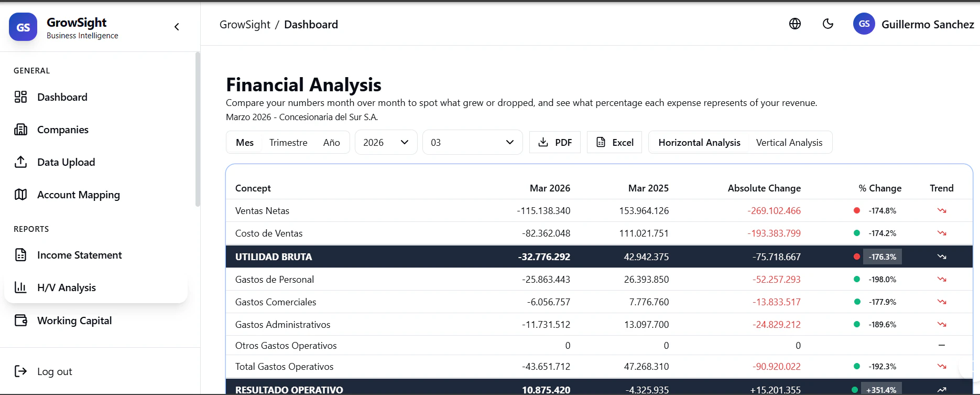Switch to Vertical Analysis view
This screenshot has height=395, width=980.
click(789, 142)
